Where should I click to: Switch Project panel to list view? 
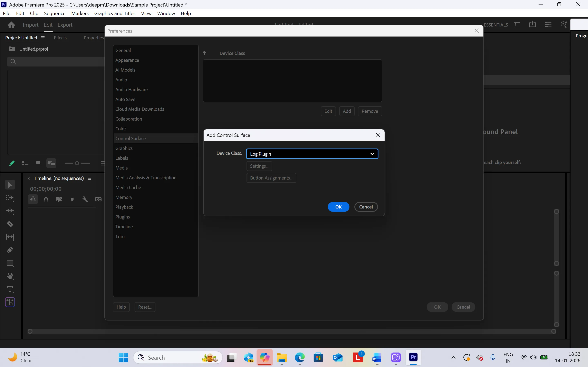pos(25,163)
